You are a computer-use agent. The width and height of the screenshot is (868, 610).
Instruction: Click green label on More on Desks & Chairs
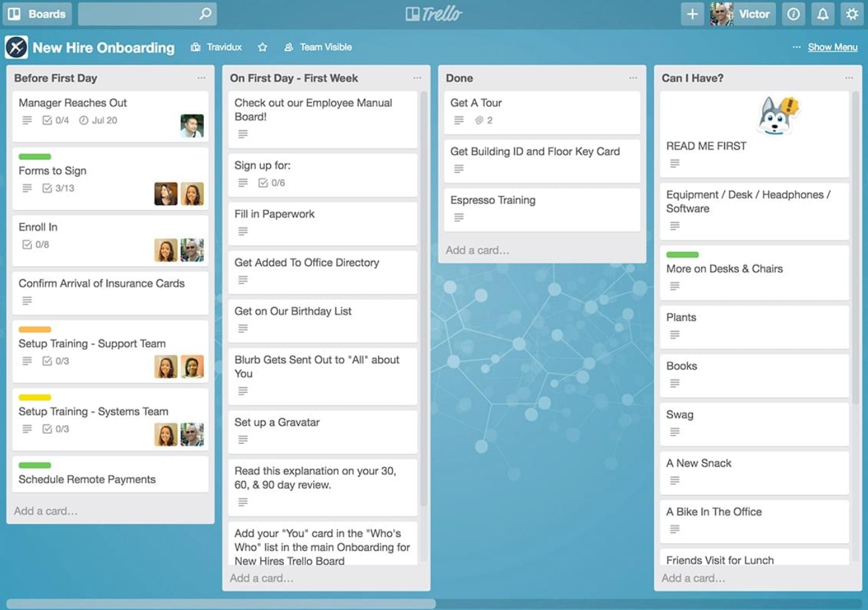pyautogui.click(x=683, y=255)
